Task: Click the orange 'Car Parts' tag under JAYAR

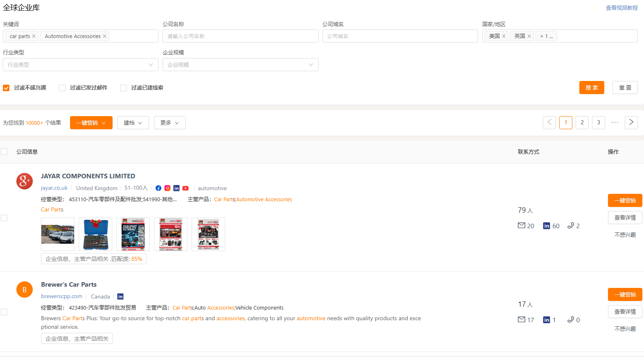Action: coord(52,210)
